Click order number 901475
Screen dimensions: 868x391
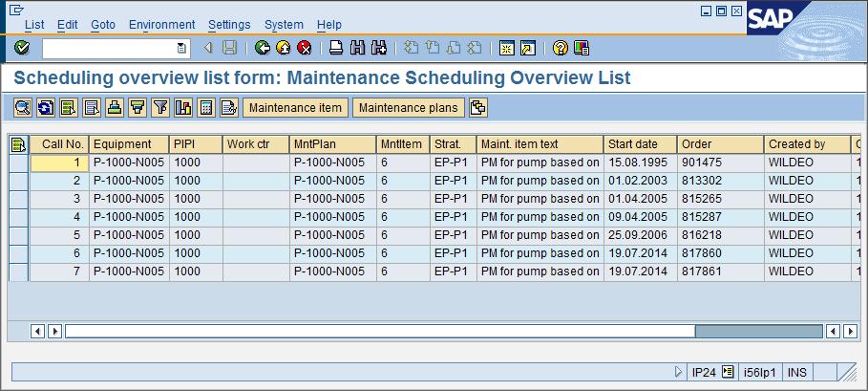[702, 163]
